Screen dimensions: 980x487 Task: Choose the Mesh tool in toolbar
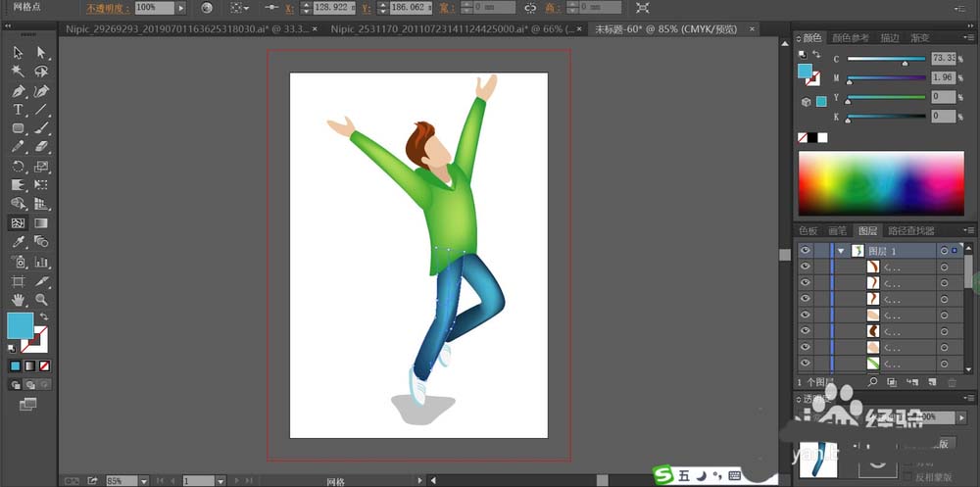pos(19,222)
